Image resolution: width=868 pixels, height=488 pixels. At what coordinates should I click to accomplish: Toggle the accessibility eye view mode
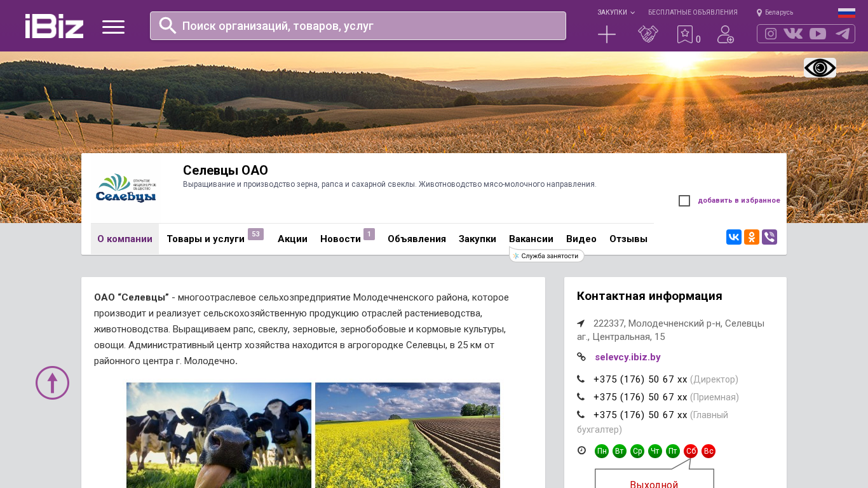(820, 68)
